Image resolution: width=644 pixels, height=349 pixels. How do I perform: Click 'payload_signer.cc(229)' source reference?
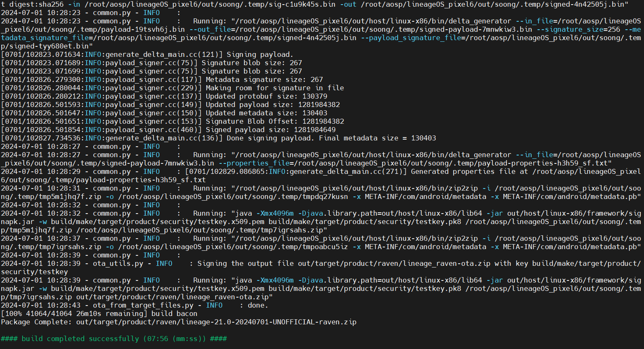click(151, 88)
